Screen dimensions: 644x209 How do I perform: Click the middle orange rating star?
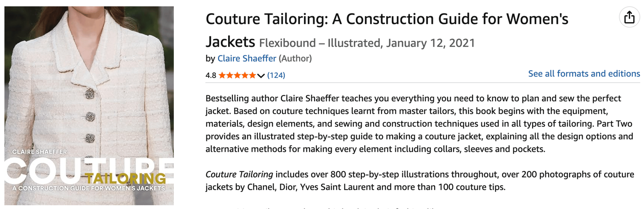237,75
